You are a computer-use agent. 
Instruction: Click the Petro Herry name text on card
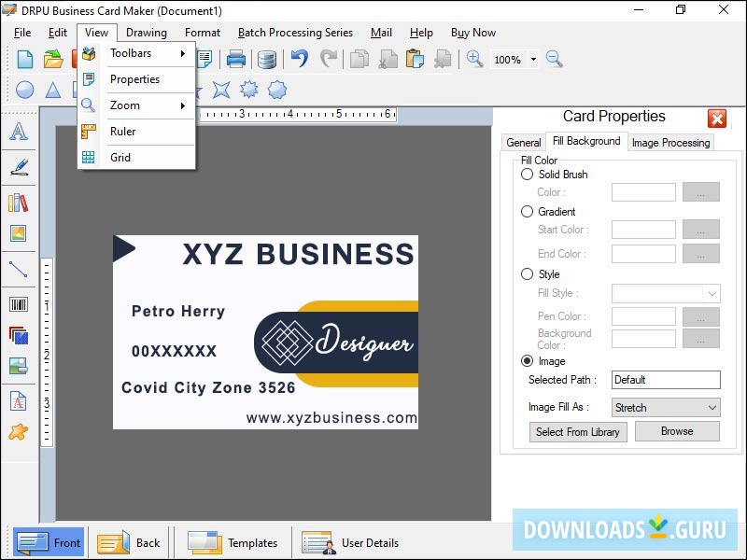[178, 312]
